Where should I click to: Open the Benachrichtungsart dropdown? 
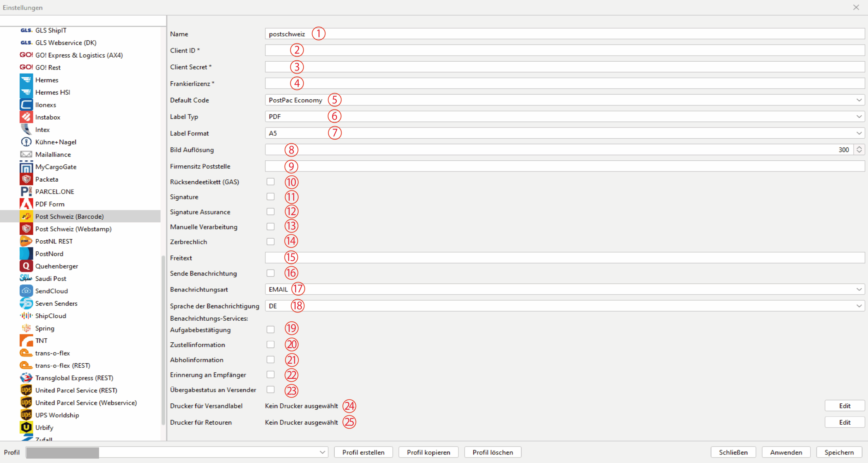(x=565, y=289)
